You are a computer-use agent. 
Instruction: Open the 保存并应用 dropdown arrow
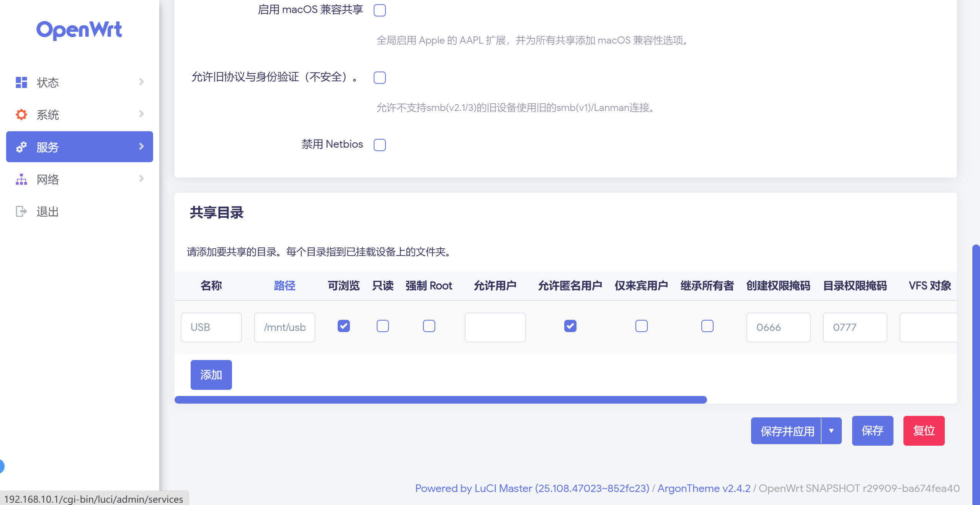[x=831, y=431]
